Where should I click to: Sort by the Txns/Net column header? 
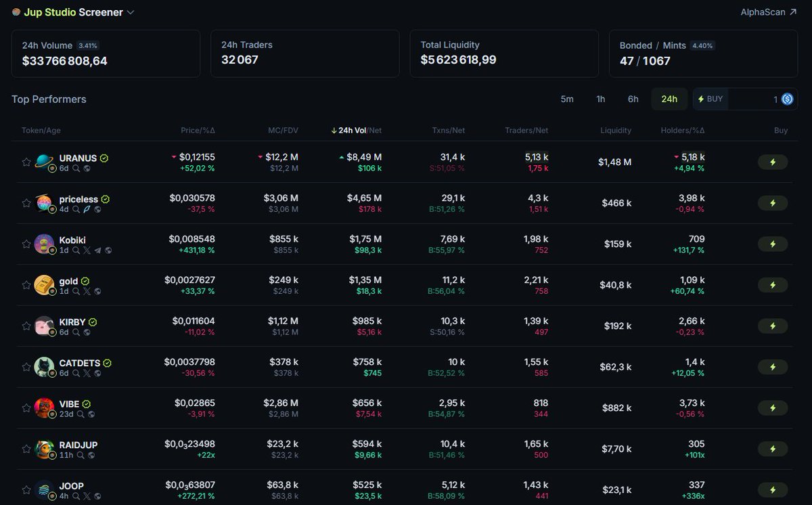point(449,130)
